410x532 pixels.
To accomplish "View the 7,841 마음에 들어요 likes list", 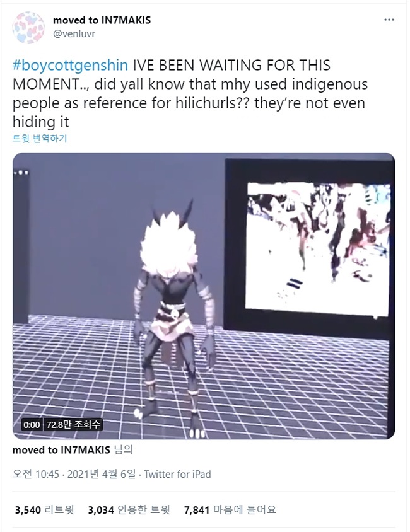I will coord(230,510).
